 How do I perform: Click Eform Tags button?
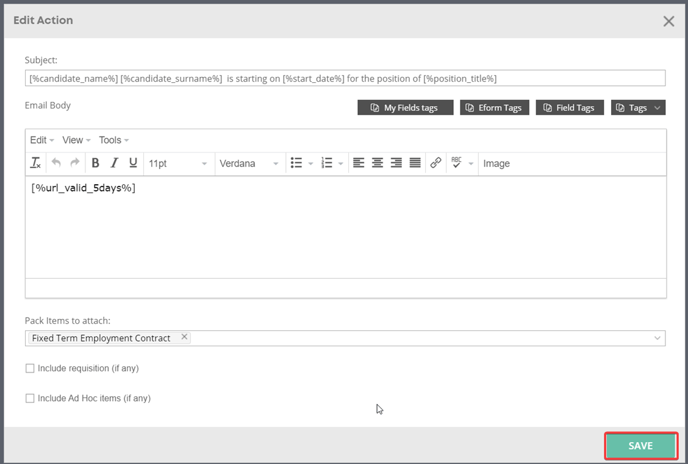(494, 108)
